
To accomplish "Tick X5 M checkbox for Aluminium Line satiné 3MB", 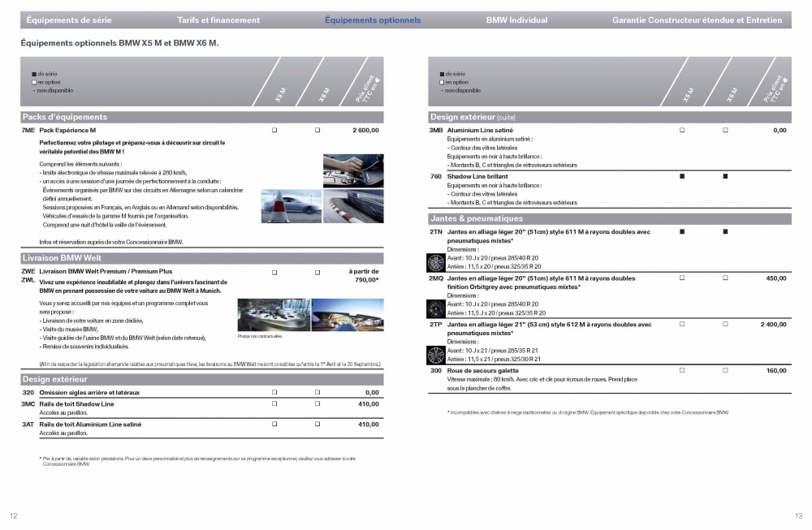I will coord(682,131).
